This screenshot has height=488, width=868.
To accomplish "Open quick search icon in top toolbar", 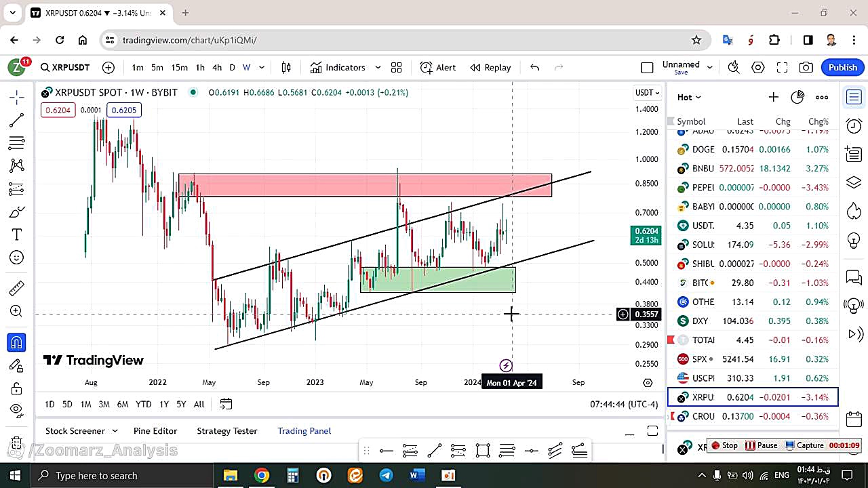I will click(733, 67).
